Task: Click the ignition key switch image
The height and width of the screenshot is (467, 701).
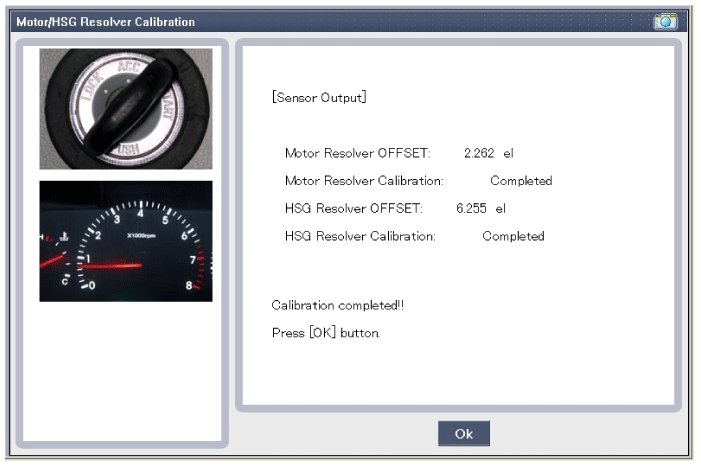Action: (126, 109)
